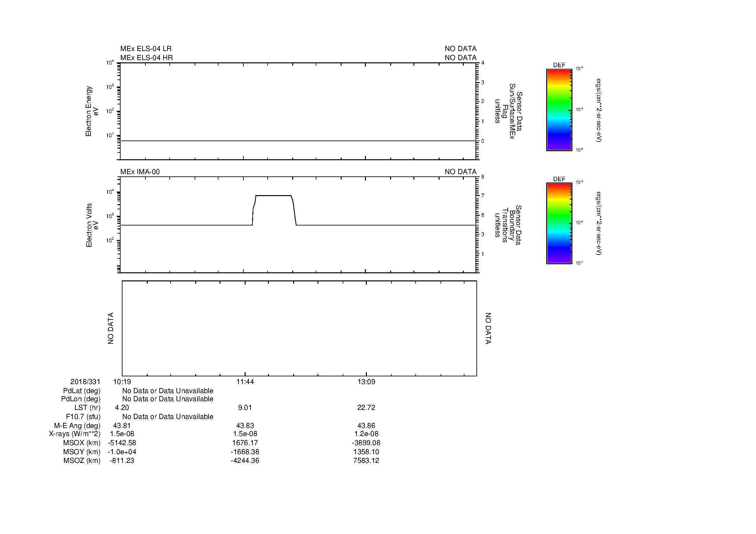The height and width of the screenshot is (534, 756).
Task: Click the X-rays (W/m**2) row label
Action: [x=75, y=434]
